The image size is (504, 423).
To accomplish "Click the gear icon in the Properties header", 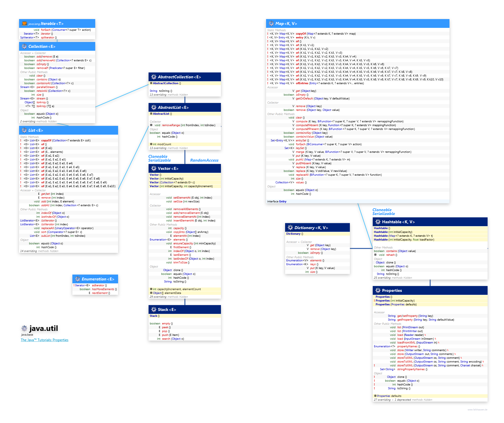I will click(378, 290).
